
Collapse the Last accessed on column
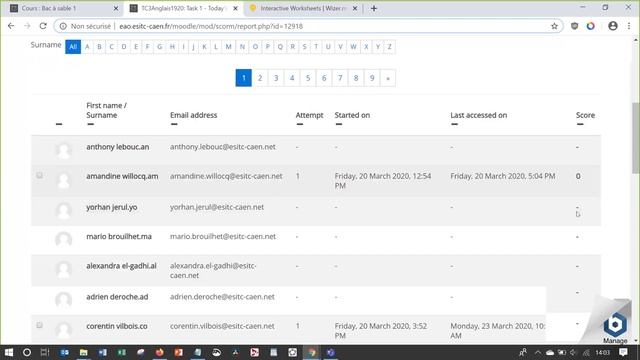coord(455,124)
